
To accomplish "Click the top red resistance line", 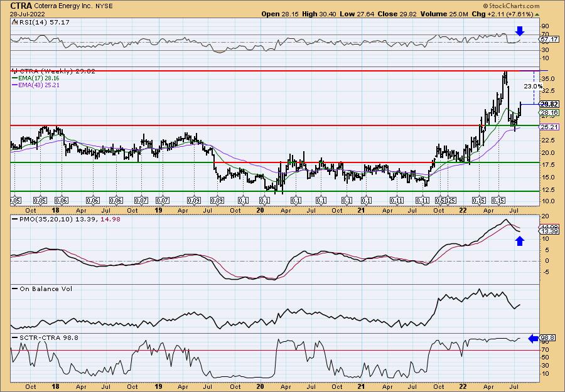I will (x=274, y=71).
